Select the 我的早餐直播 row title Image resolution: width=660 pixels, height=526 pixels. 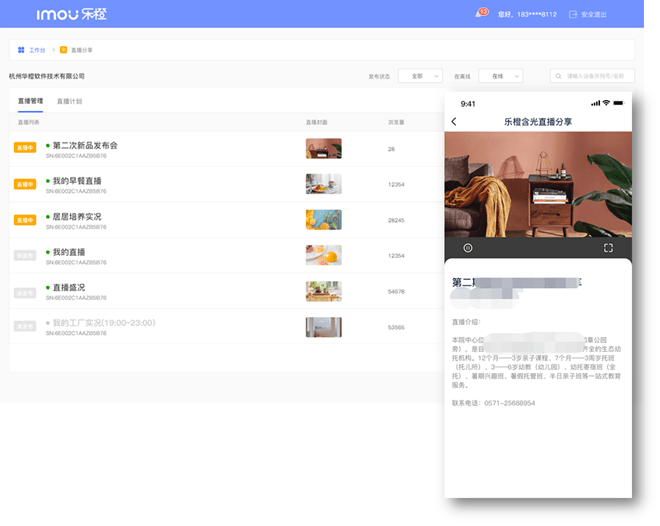tap(77, 181)
